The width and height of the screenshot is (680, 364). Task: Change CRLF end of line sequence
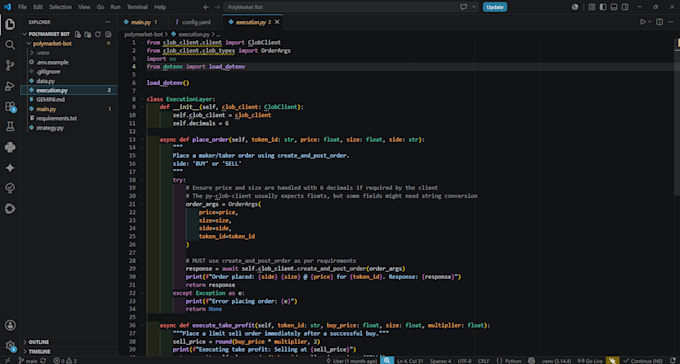coord(484,361)
